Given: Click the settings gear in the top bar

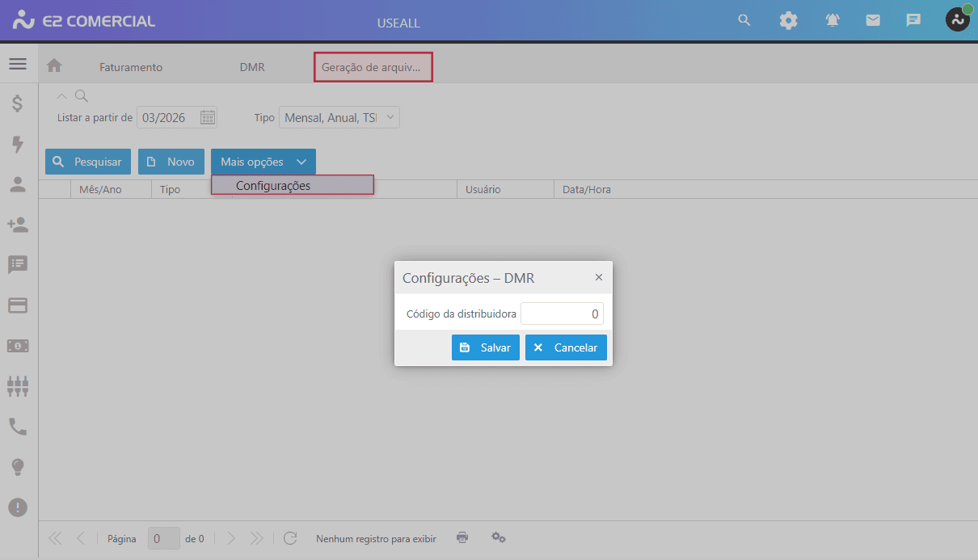Looking at the screenshot, I should click(788, 21).
